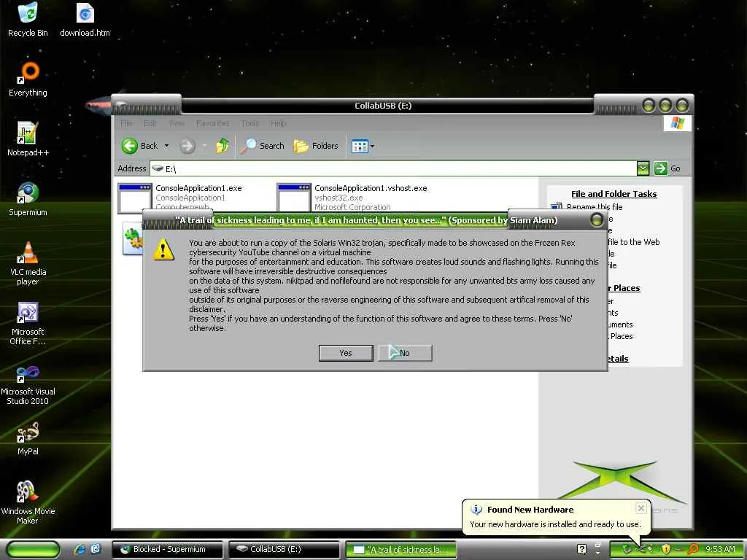747x560 pixels.
Task: Open the Windows Movie Maker shortcut
Action: [x=28, y=502]
